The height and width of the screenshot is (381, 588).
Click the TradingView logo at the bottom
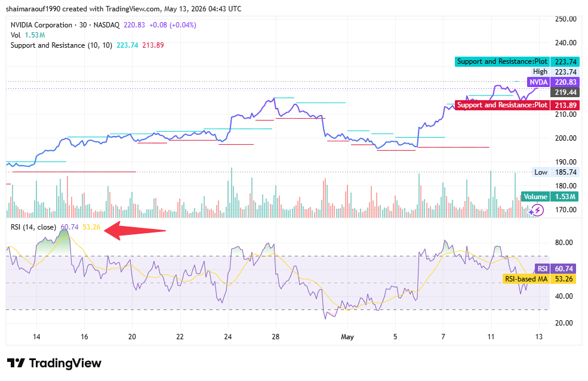click(x=54, y=363)
